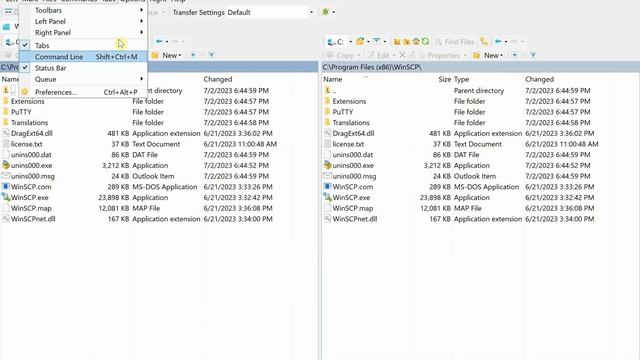Select WinSCP.com in right panel

[353, 187]
